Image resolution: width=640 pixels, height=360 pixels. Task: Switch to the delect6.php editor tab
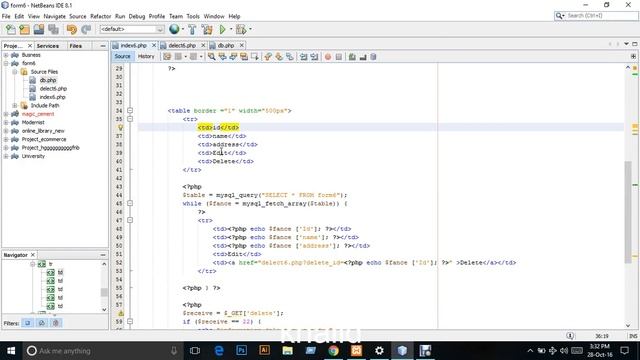(182, 45)
